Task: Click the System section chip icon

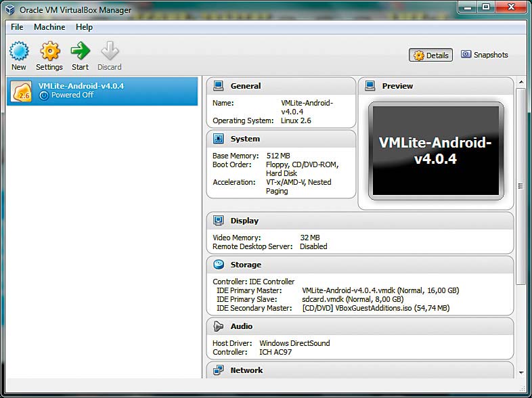Action: pyautogui.click(x=218, y=139)
